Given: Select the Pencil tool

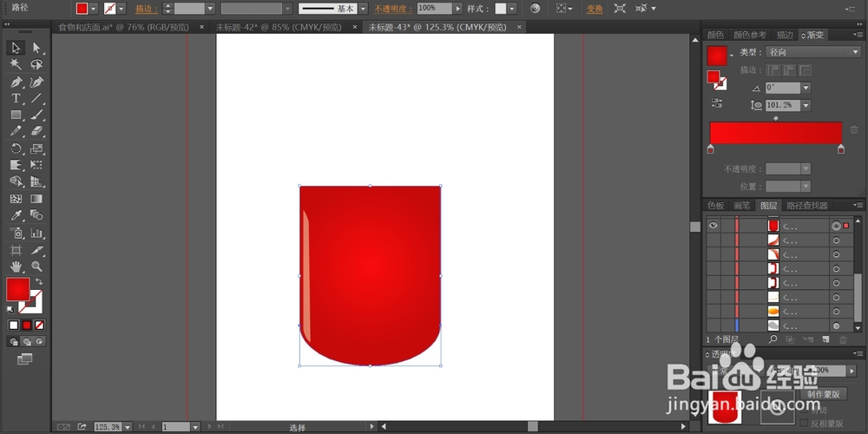Looking at the screenshot, I should tap(16, 131).
